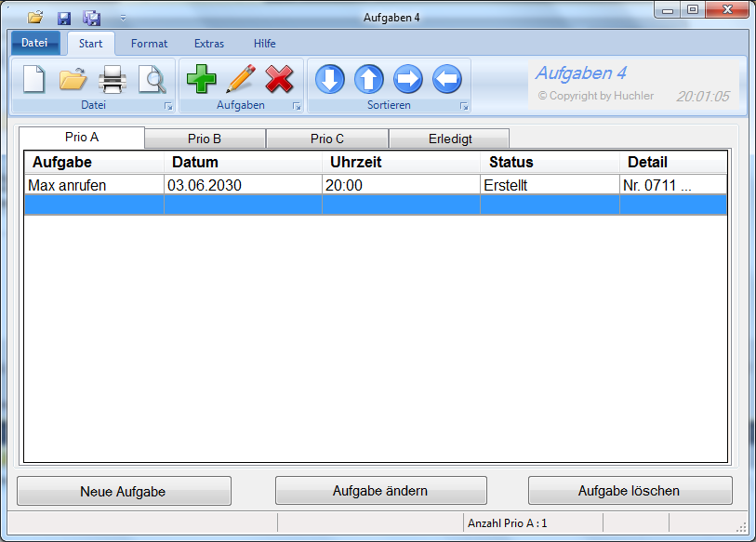The image size is (756, 542).
Task: Click the time cell 20:00
Action: click(401, 185)
